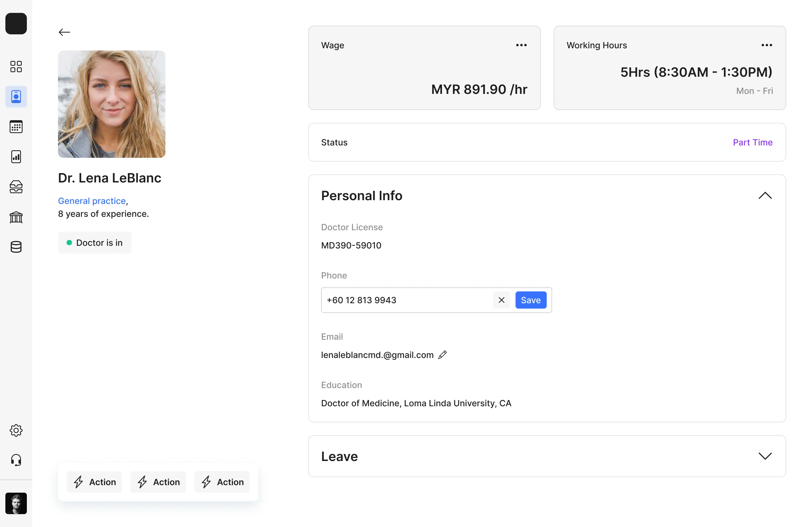Click the MYR 891.90 /hr wage value

[x=479, y=89]
